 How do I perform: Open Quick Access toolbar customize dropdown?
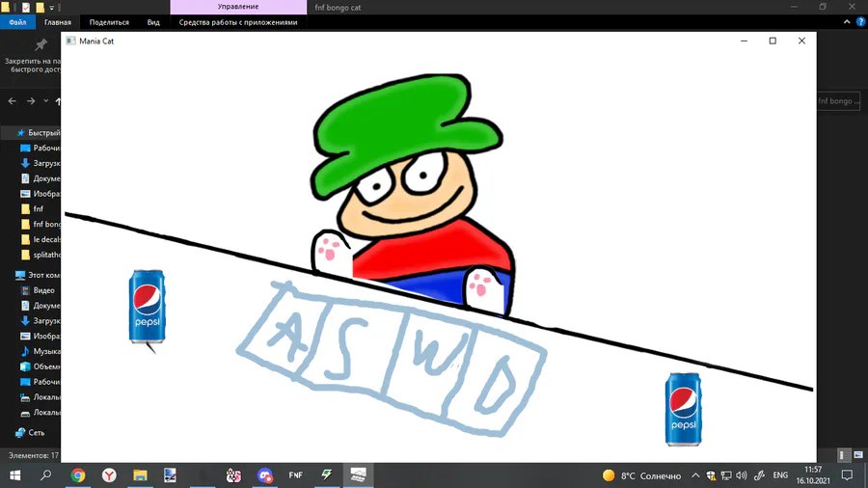tap(51, 8)
